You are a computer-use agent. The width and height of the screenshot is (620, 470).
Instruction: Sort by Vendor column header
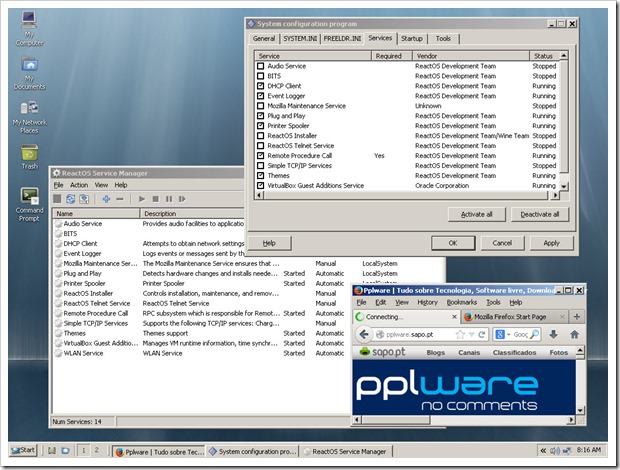471,56
